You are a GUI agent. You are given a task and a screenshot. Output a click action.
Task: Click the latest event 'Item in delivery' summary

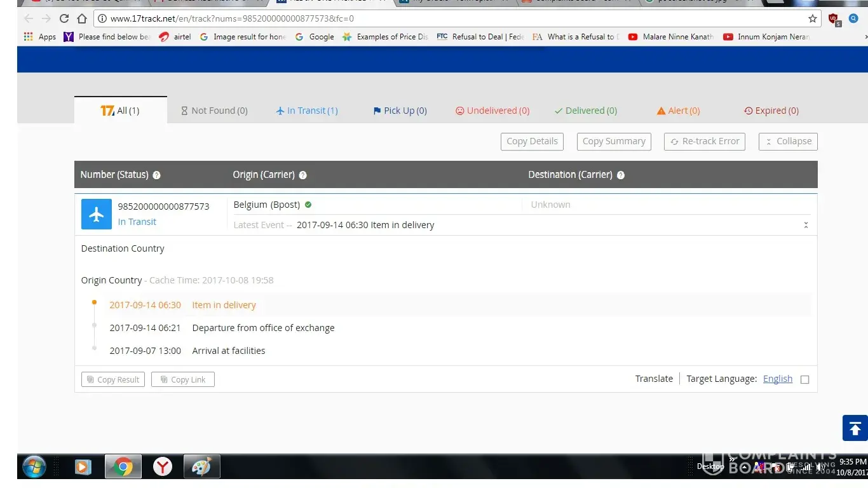[365, 225]
